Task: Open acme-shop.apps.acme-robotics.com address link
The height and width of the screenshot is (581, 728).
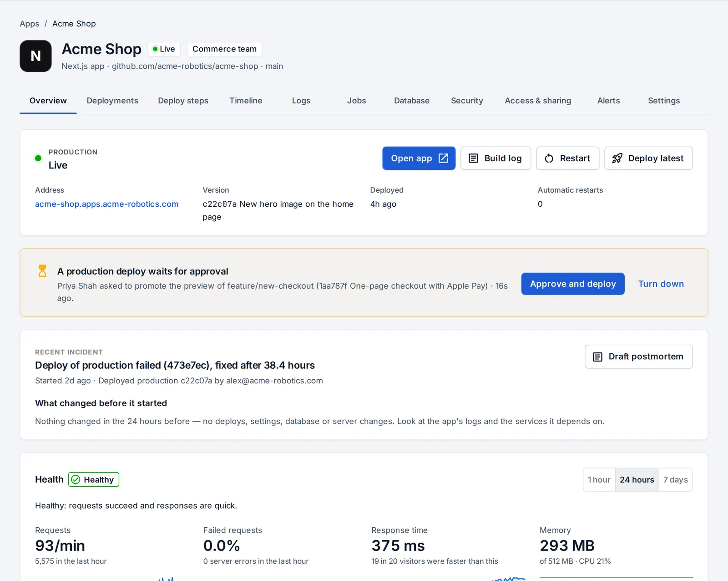Action: tap(107, 204)
